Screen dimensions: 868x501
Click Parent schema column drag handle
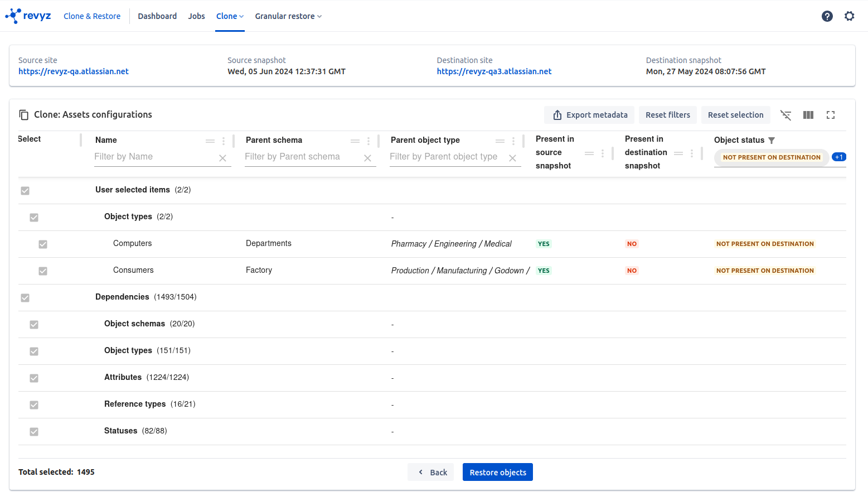(355, 141)
